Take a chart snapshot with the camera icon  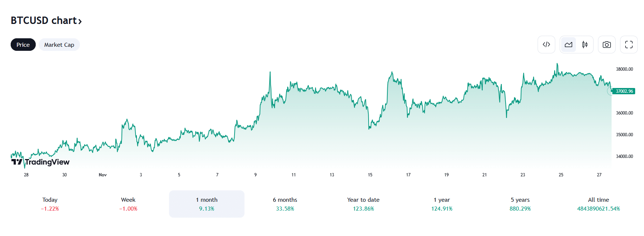606,45
